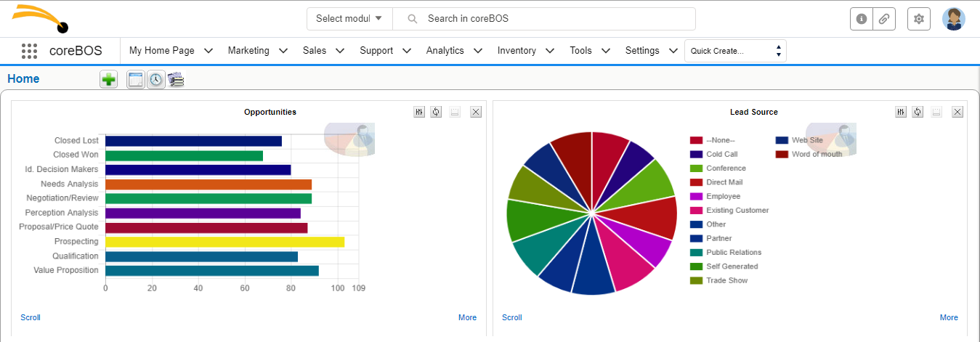This screenshot has height=342, width=980.
Task: Click the coreBOS swoosh logo
Action: (x=41, y=18)
